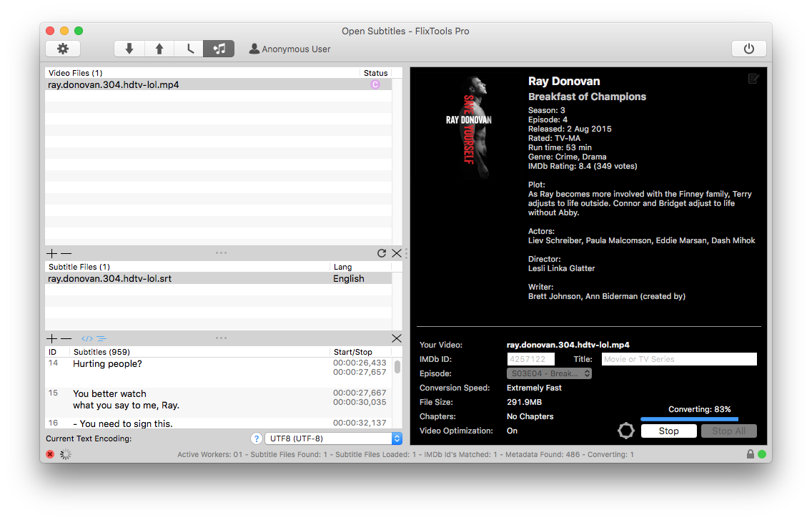Image resolution: width=812 pixels, height=520 pixels.
Task: Click the 'Released: 2 Aug 2015' text
Action: (x=570, y=129)
